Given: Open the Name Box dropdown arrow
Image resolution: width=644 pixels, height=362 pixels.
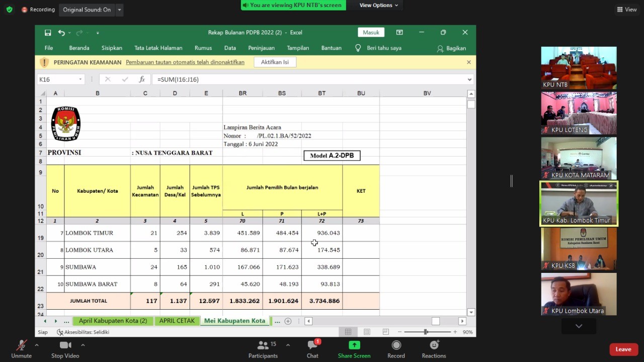Looking at the screenshot, I should [80, 80].
